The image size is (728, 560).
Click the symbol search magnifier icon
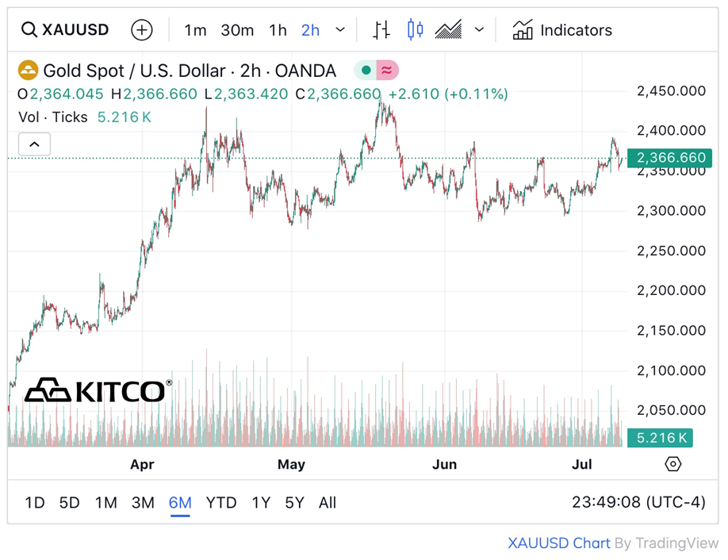click(x=29, y=30)
